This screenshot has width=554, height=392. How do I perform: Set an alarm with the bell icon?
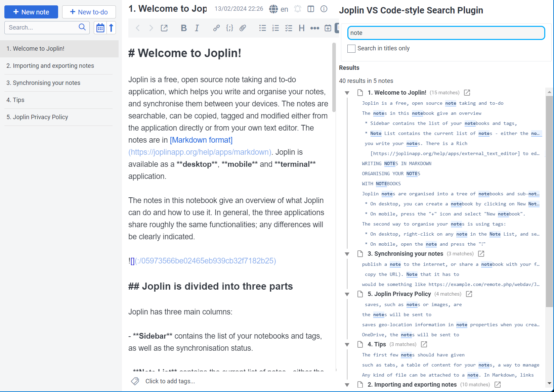298,9
